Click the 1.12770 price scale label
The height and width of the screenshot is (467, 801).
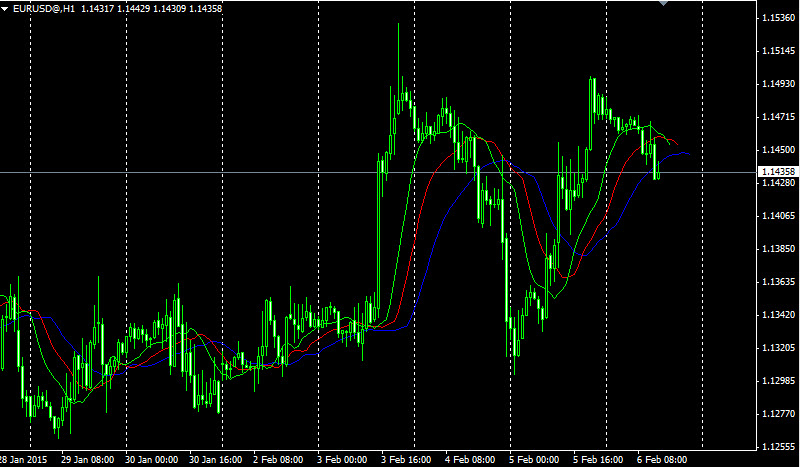click(x=779, y=414)
